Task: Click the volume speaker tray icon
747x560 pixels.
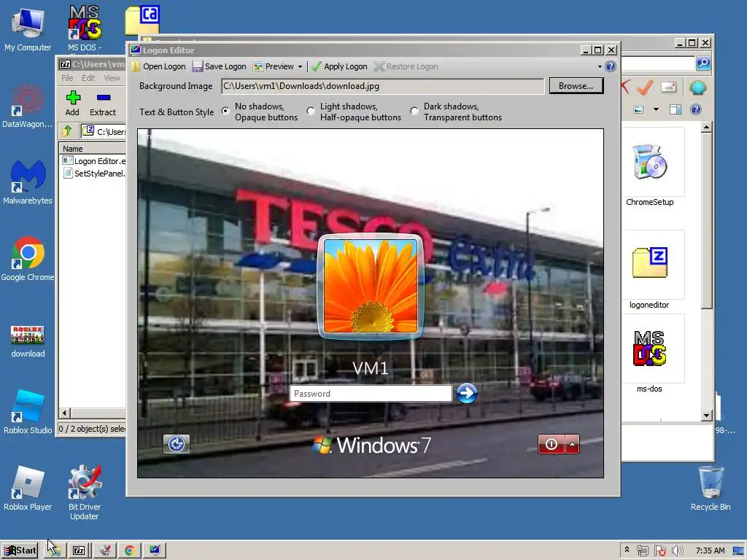Action: click(x=678, y=551)
